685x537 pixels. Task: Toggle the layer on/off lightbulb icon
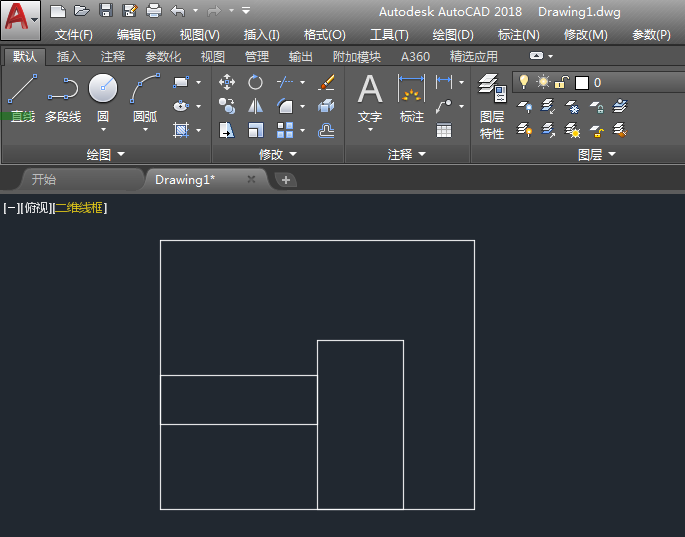pyautogui.click(x=522, y=82)
